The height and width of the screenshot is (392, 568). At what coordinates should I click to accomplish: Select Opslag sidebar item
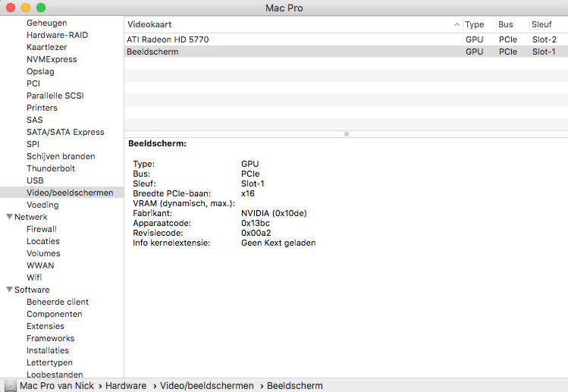point(40,71)
